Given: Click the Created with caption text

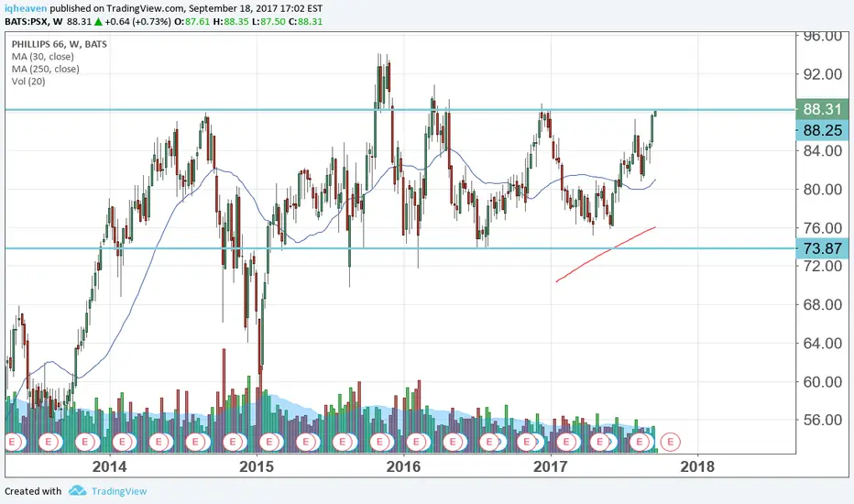Looking at the screenshot, I should click(x=33, y=491).
